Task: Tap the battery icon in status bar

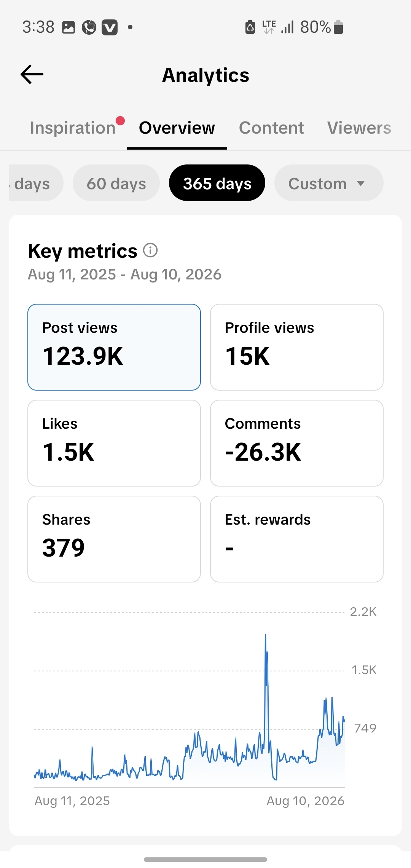Action: [x=338, y=27]
